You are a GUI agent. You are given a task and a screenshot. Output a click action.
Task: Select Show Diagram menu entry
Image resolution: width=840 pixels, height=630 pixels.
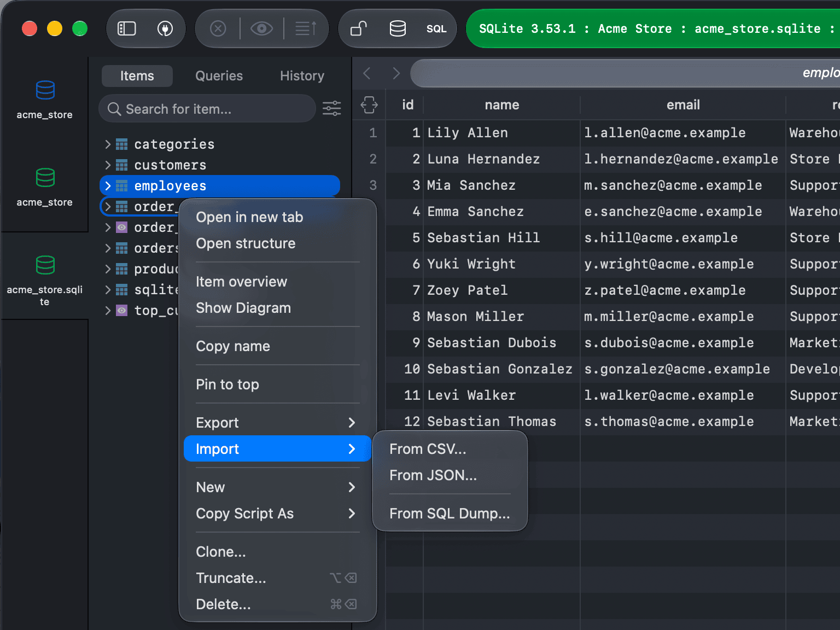coord(278,308)
